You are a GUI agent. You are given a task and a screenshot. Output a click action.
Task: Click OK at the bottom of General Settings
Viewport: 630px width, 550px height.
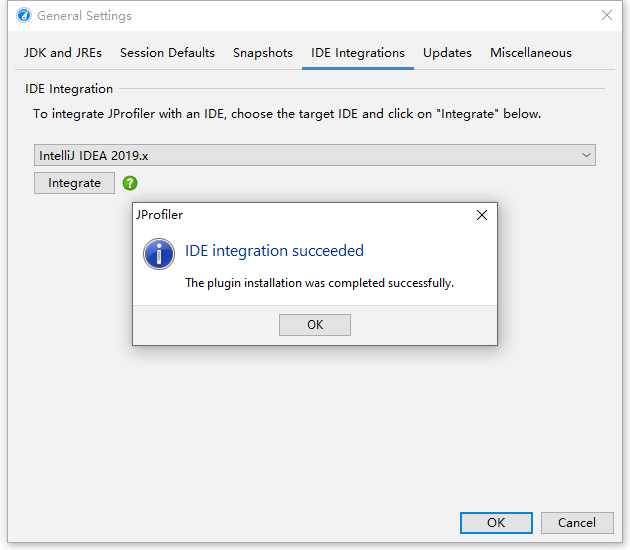click(x=496, y=522)
